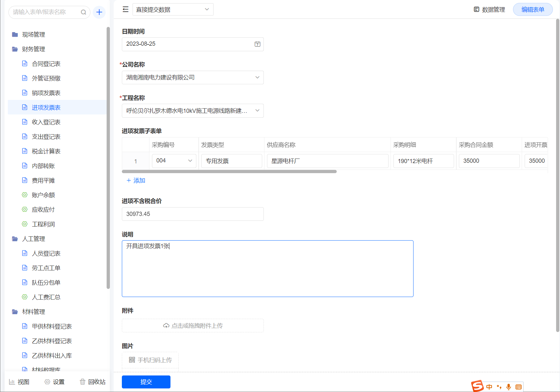The width and height of the screenshot is (560, 392).
Task: Open the date picker calendar icon
Action: point(257,44)
